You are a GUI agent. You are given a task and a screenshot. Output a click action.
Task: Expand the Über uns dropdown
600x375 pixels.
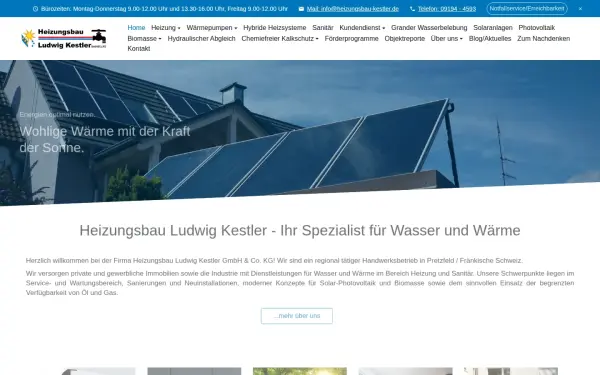pyautogui.click(x=447, y=38)
